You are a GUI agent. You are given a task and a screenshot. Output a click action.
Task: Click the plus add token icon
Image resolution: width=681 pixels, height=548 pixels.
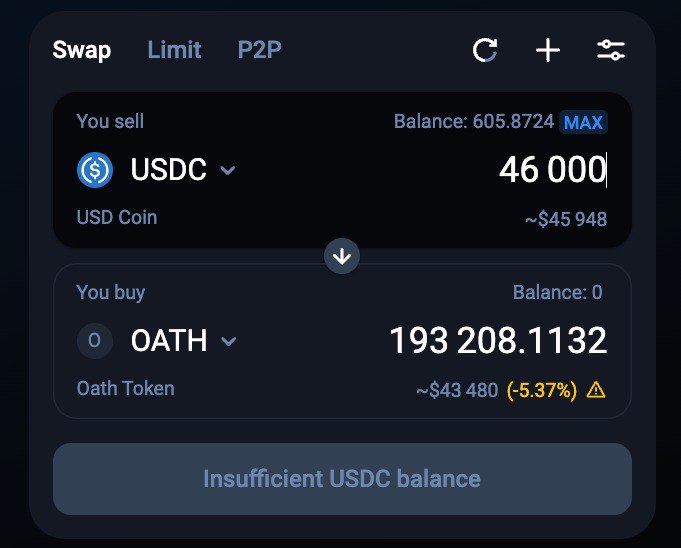click(x=548, y=50)
